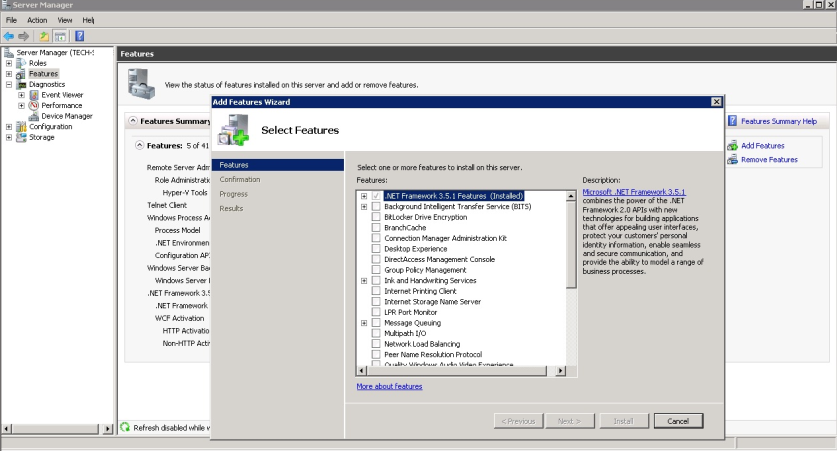Click the Roles icon in tree
The image size is (837, 451).
[21, 63]
